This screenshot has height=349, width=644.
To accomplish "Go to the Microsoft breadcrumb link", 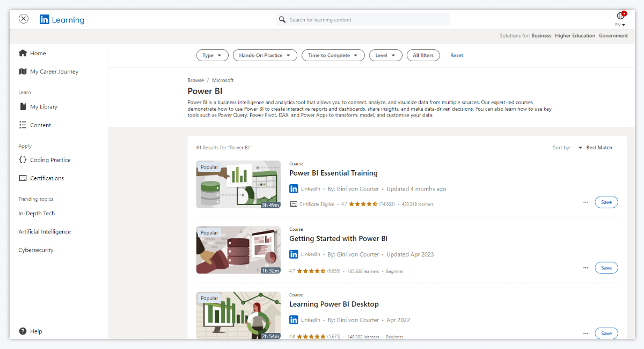I will click(223, 81).
